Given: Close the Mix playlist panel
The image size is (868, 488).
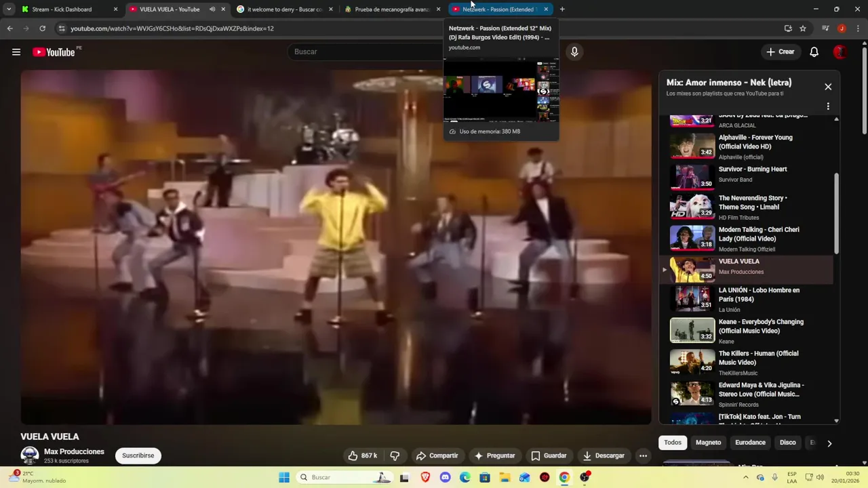Looking at the screenshot, I should click(828, 87).
